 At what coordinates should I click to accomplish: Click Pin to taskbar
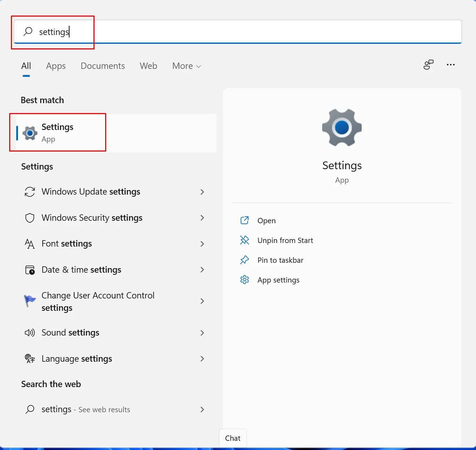280,260
